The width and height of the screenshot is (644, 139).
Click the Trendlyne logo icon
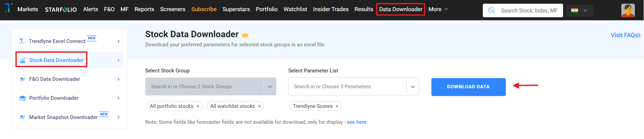coord(9,8)
